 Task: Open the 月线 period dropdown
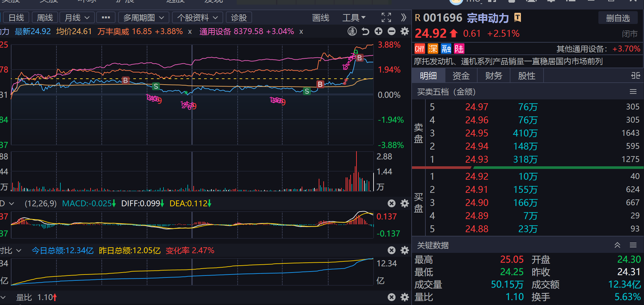click(x=77, y=18)
